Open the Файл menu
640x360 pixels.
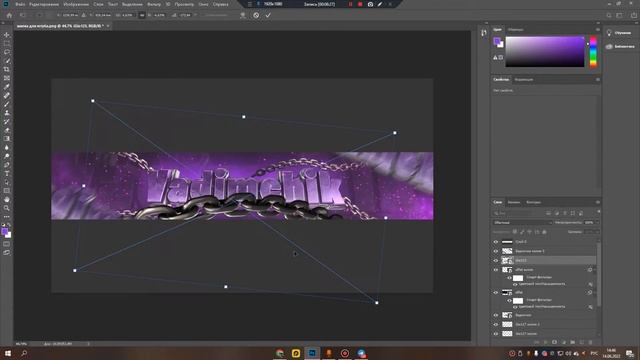click(20, 4)
